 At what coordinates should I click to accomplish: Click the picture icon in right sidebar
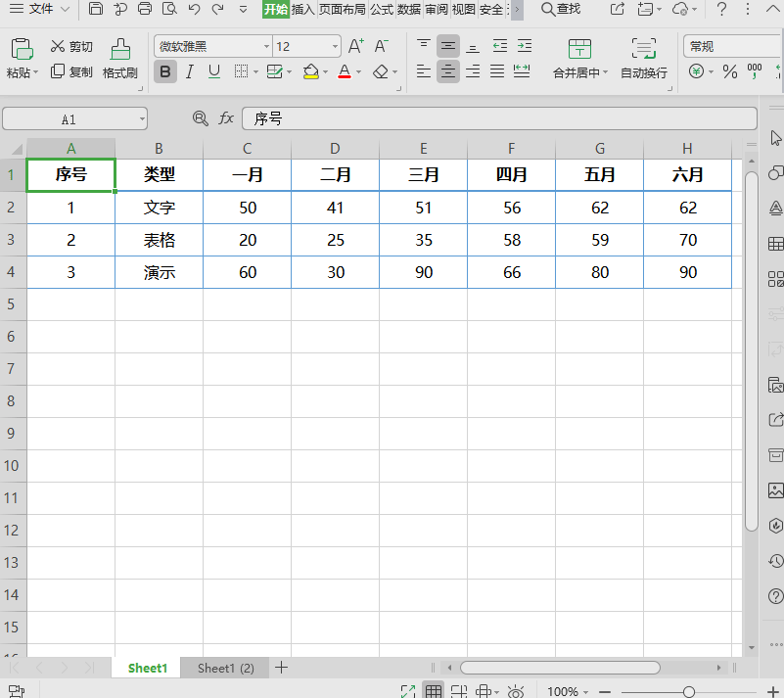(775, 490)
